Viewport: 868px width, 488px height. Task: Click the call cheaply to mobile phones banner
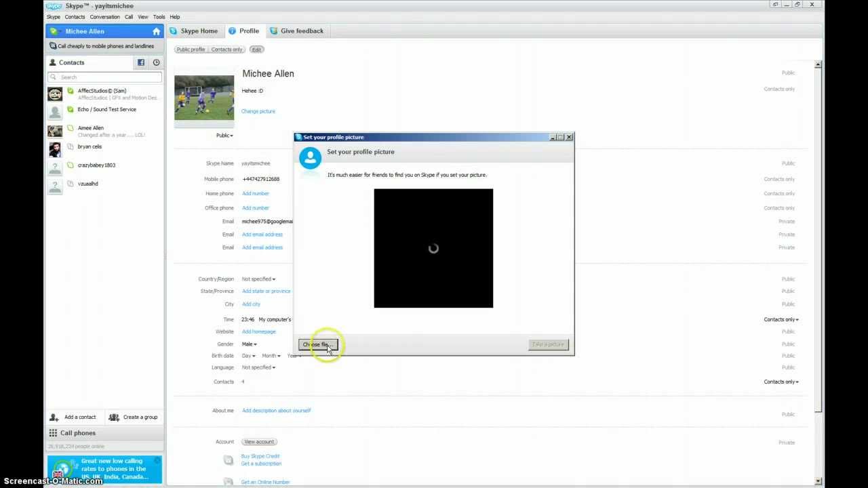pos(104,46)
